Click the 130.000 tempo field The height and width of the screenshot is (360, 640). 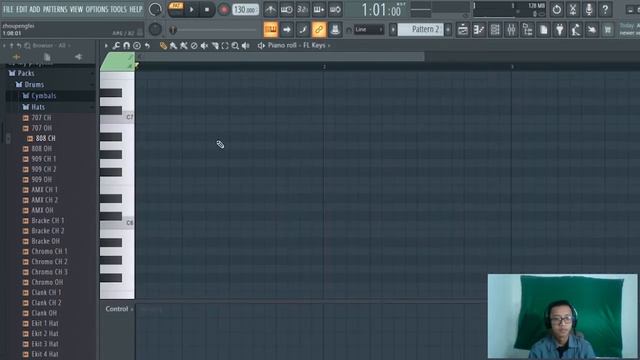(245, 9)
